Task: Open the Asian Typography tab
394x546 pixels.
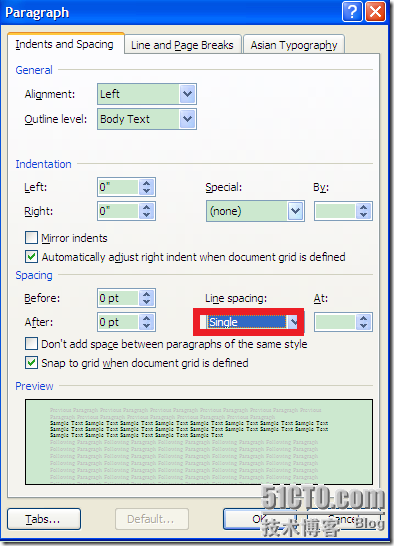Action: (x=294, y=45)
